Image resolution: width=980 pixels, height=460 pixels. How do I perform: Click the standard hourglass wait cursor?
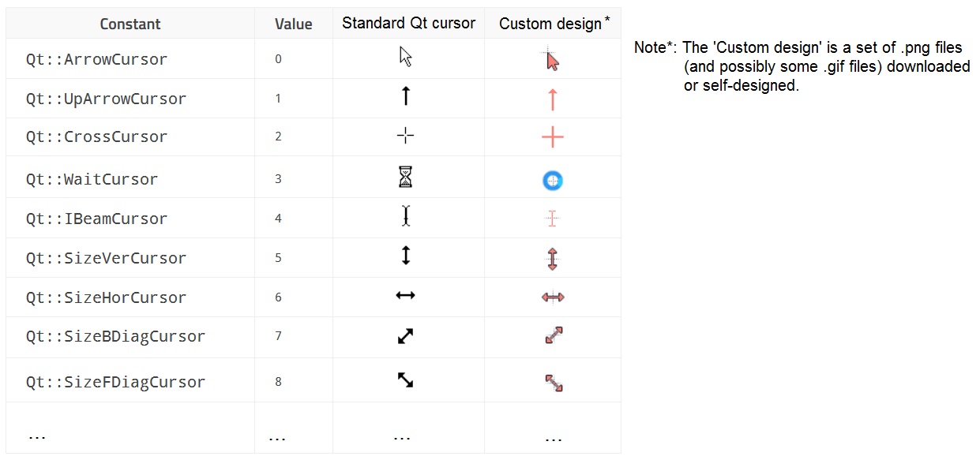pos(405,178)
